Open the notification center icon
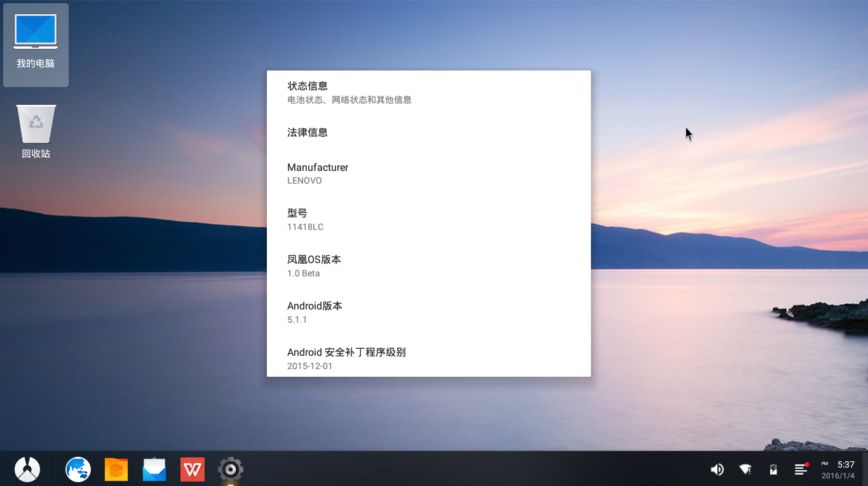Screen dimensions: 868x486 [x=801, y=469]
